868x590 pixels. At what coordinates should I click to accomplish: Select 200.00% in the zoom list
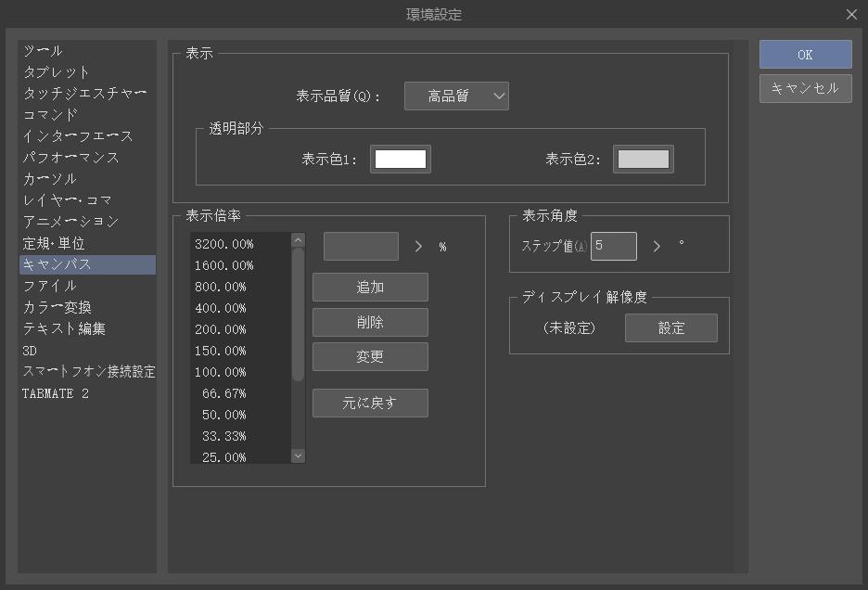tap(240, 329)
